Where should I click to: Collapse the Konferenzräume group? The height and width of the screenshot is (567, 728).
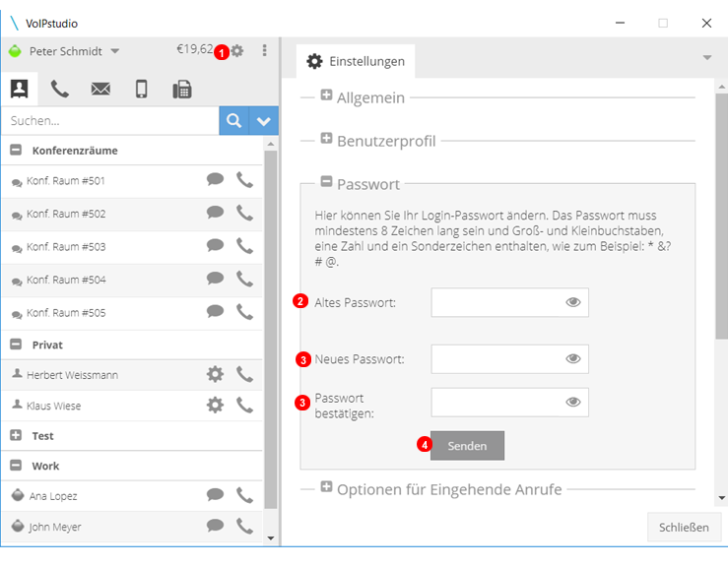[16, 150]
